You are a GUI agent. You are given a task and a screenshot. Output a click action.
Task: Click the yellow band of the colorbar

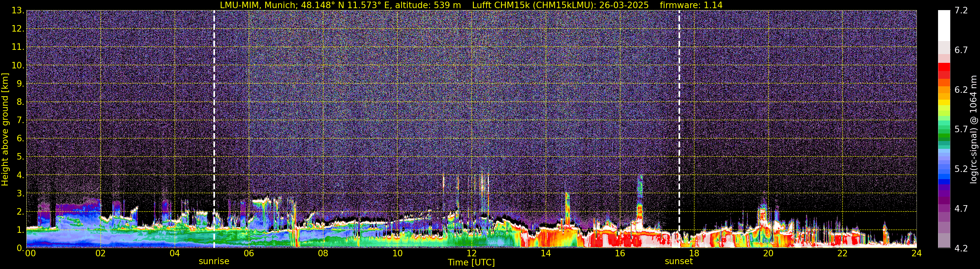pos(944,103)
